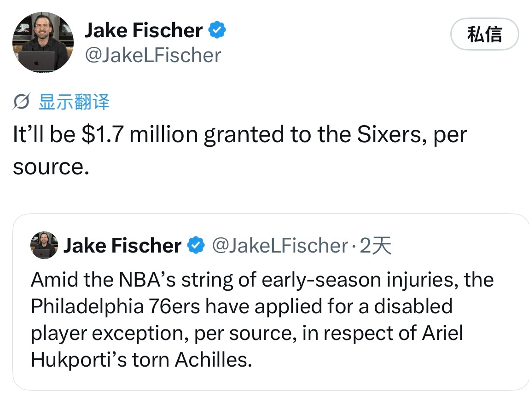Select the word "source." in main tweet
Screen dimensions: 529x420
click(51, 167)
